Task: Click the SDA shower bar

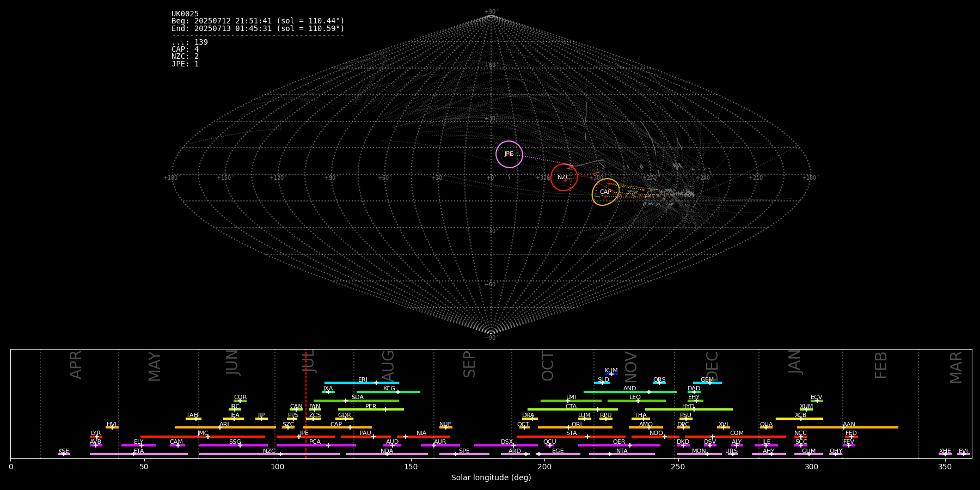Action: (356, 400)
